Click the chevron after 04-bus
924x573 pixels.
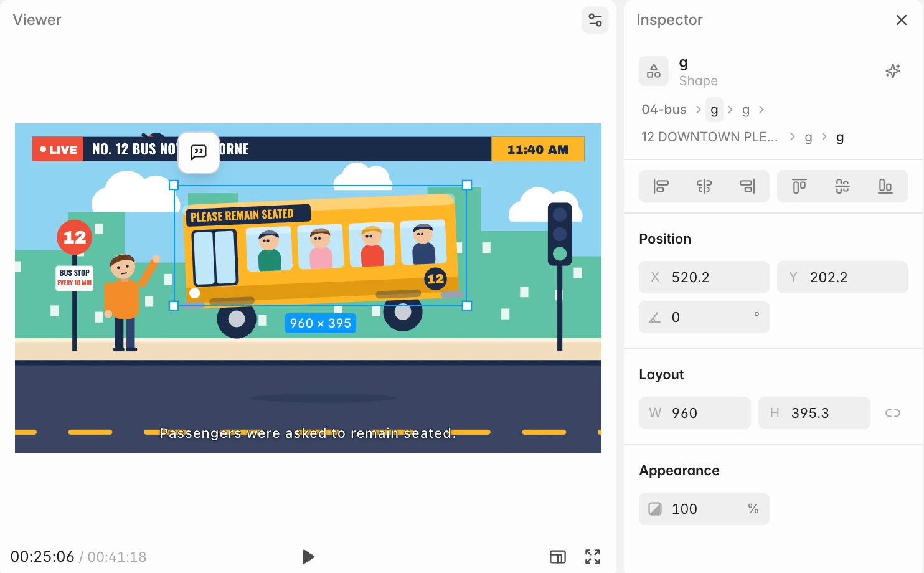698,110
